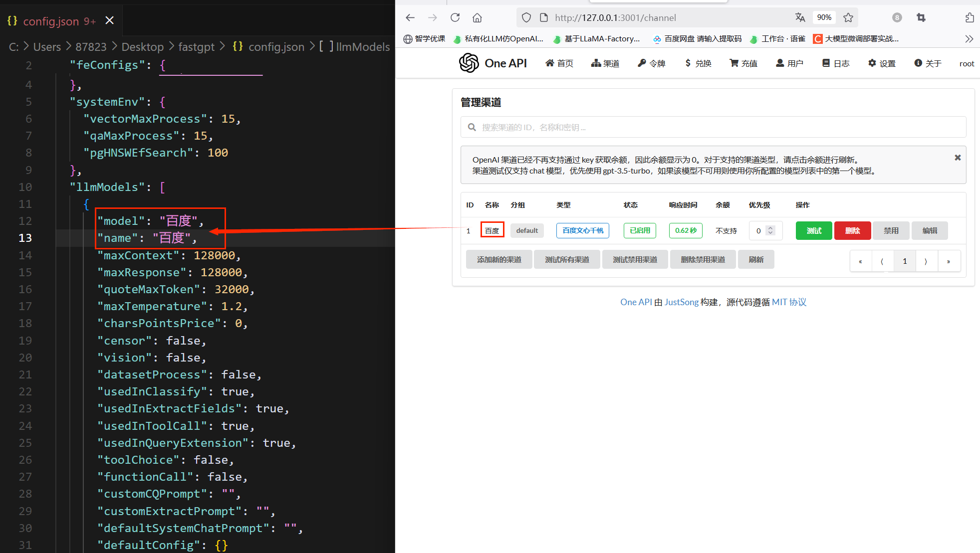Go back with the browser back arrow
Viewport: 980px width, 553px height.
click(x=410, y=18)
